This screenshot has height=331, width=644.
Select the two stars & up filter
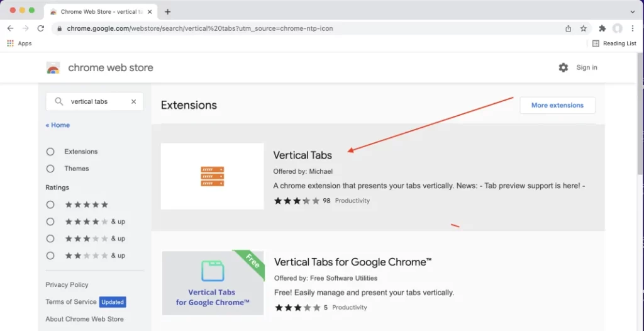(x=50, y=255)
